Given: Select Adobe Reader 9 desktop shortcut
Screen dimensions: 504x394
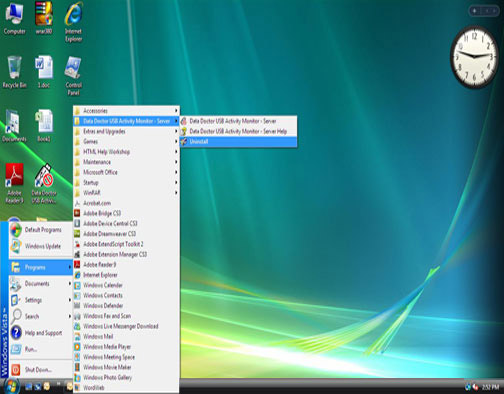Looking at the screenshot, I should [14, 183].
